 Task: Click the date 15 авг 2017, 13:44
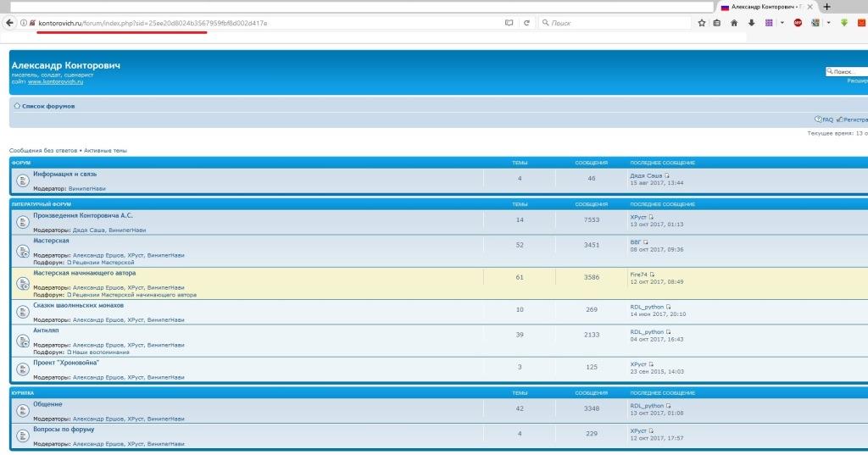pos(657,183)
